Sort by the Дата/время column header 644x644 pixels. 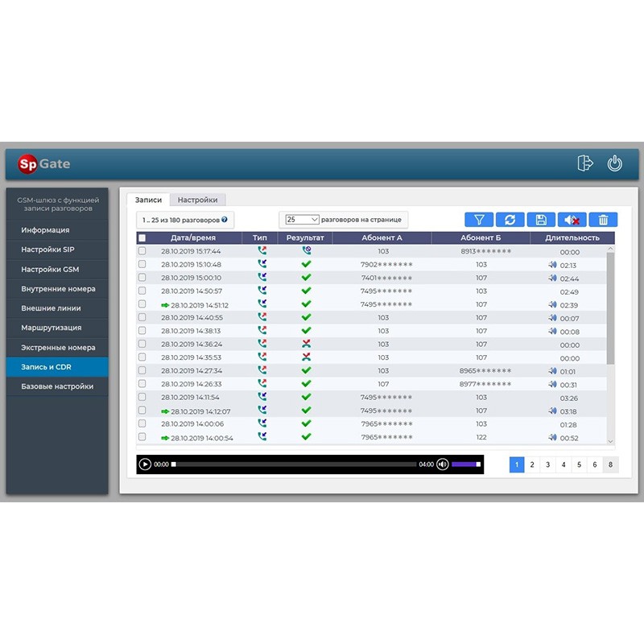[192, 238]
